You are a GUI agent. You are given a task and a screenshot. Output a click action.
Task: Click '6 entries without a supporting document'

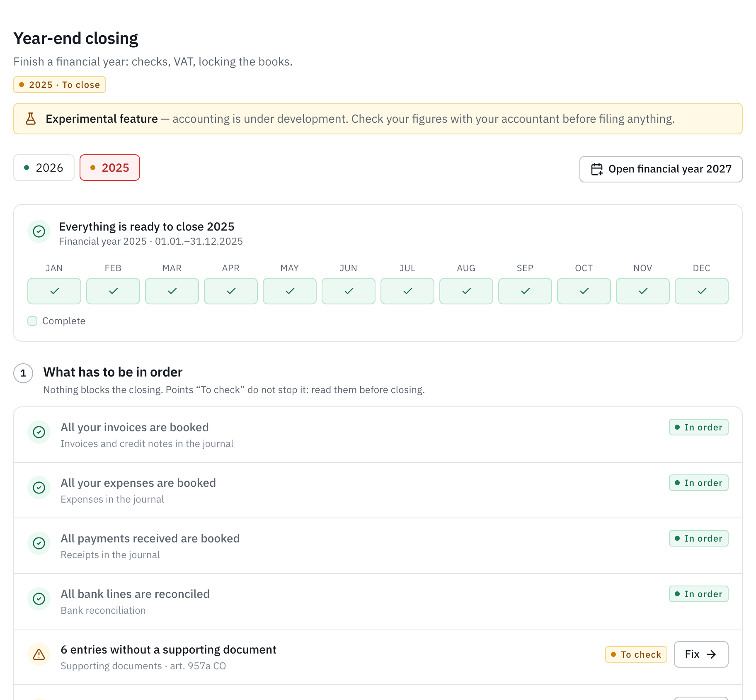168,649
